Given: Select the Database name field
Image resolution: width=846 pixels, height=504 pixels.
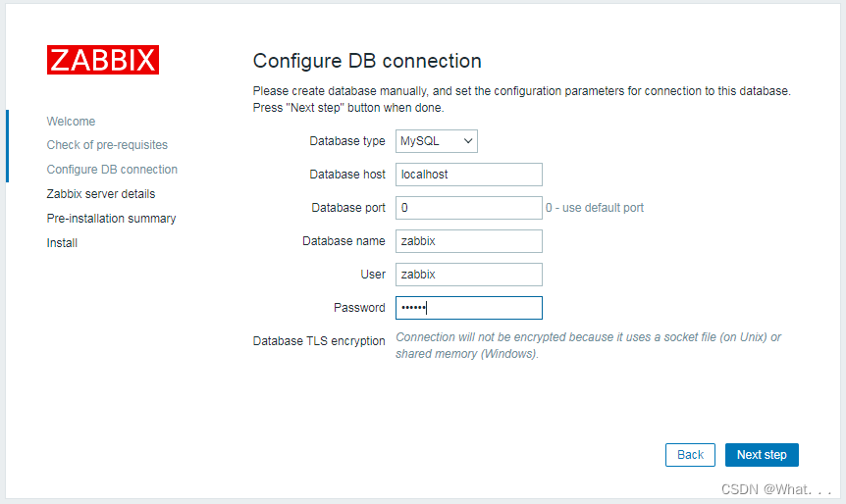Looking at the screenshot, I should (x=469, y=241).
